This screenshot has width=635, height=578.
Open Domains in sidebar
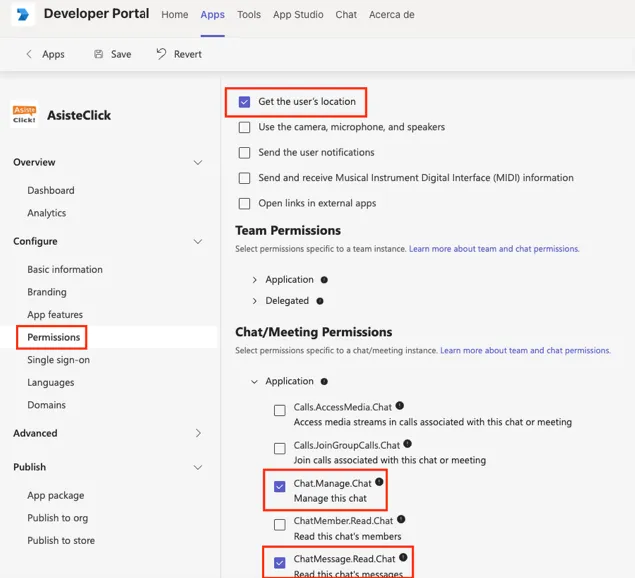click(x=47, y=405)
